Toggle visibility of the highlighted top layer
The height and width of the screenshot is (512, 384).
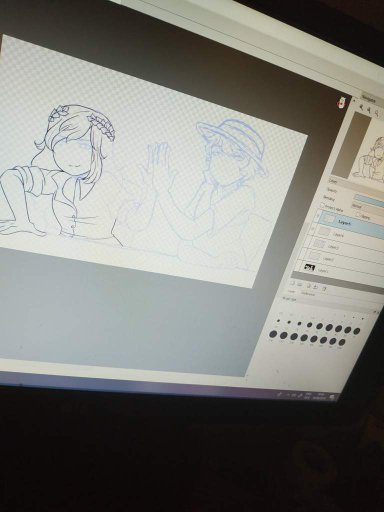coord(318,217)
